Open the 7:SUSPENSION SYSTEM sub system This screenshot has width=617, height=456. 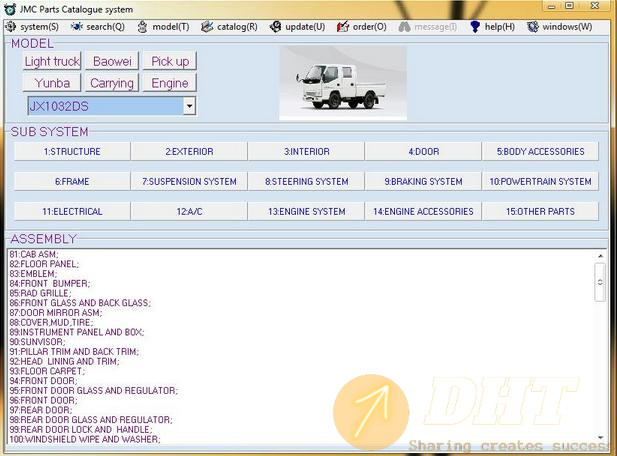point(189,181)
